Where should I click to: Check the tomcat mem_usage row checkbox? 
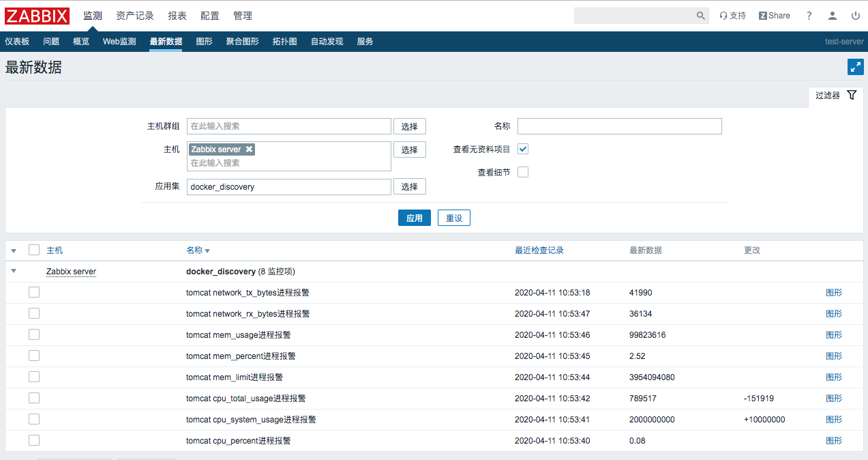pyautogui.click(x=34, y=334)
